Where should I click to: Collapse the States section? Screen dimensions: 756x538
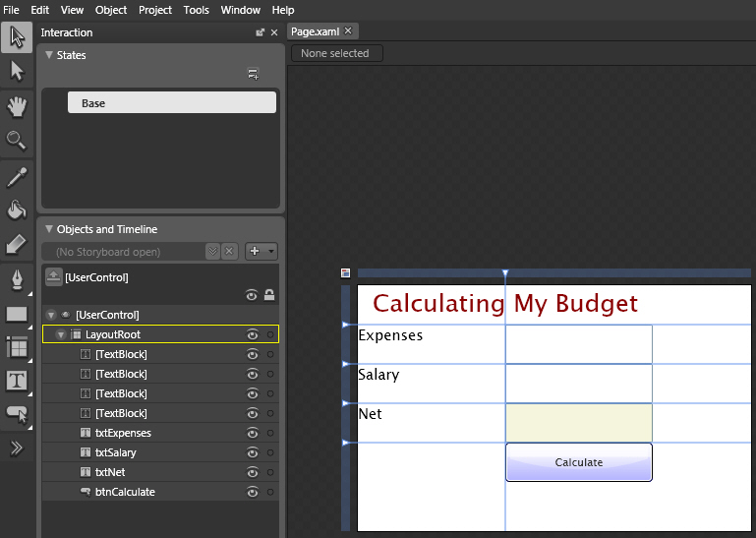point(49,55)
